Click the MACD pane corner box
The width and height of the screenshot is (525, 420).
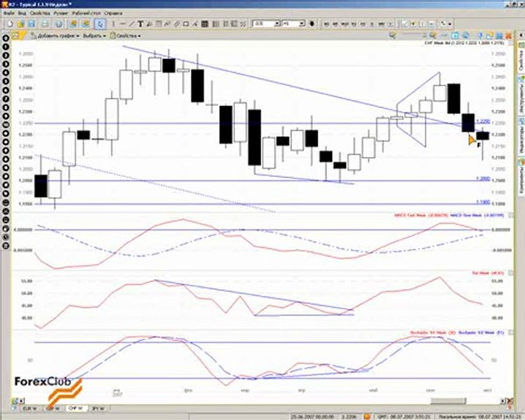(x=510, y=215)
